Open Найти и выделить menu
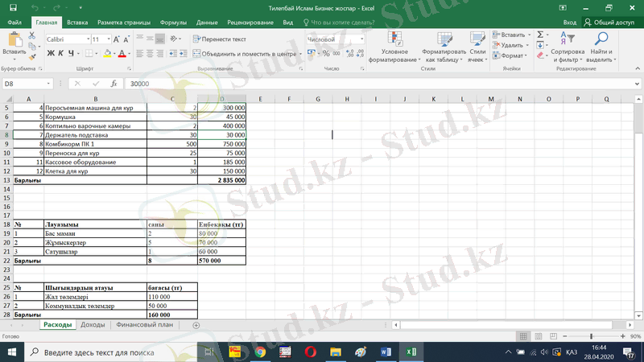The height and width of the screenshot is (362, 644). tap(601, 47)
